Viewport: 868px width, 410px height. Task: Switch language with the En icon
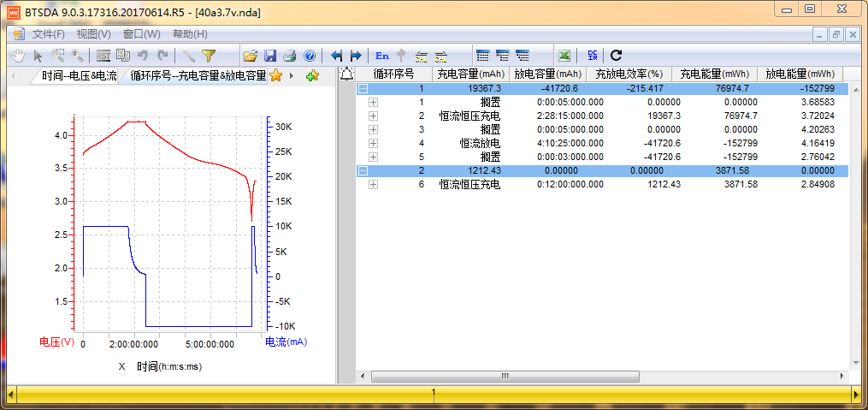pos(382,56)
